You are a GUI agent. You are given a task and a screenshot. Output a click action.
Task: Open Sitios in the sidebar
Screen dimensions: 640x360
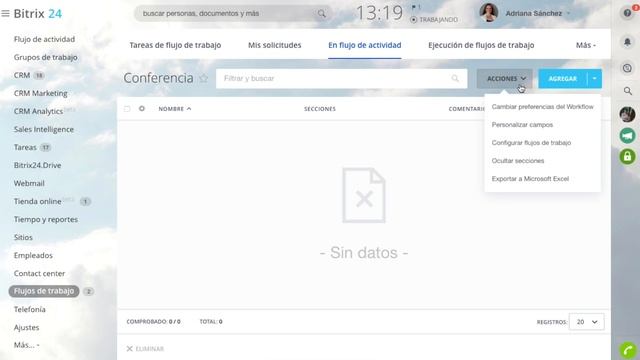point(23,237)
